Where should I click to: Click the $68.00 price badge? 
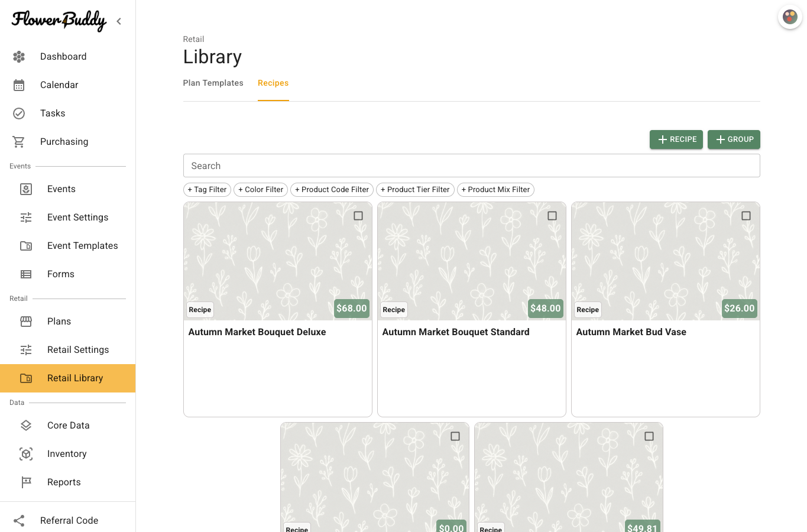click(x=352, y=309)
